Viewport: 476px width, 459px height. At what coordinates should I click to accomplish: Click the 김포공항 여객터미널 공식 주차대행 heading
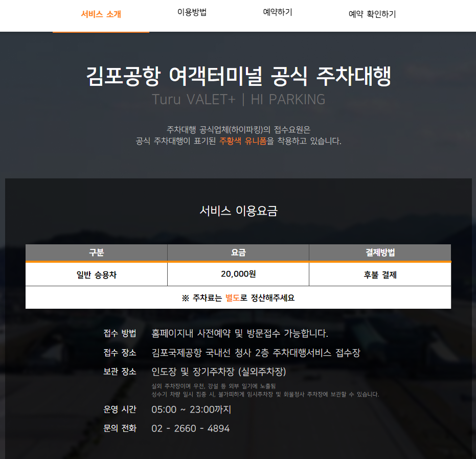tap(239, 76)
